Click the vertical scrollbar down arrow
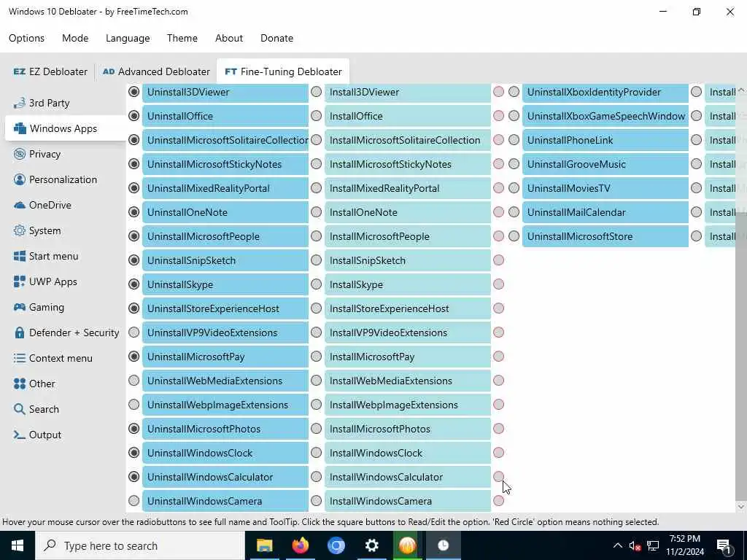The height and width of the screenshot is (560, 747). tap(741, 507)
